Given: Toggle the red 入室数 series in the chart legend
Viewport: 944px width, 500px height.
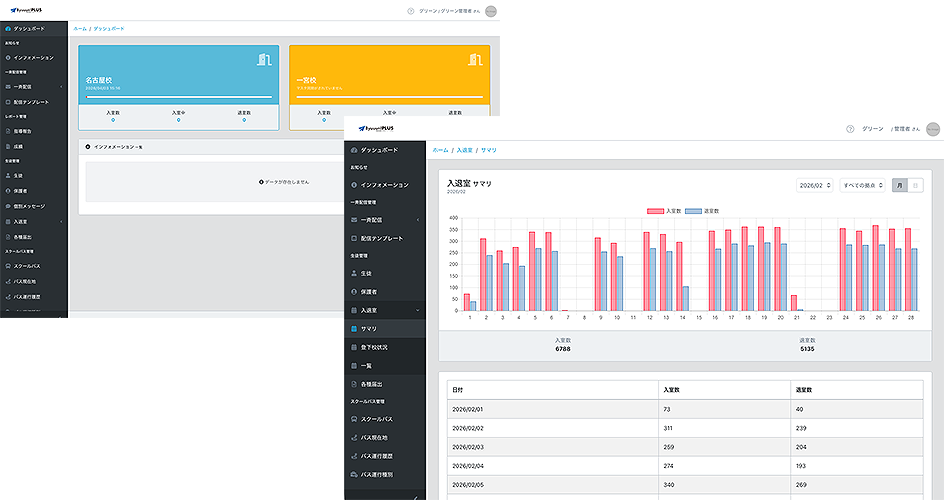Looking at the screenshot, I should click(664, 211).
